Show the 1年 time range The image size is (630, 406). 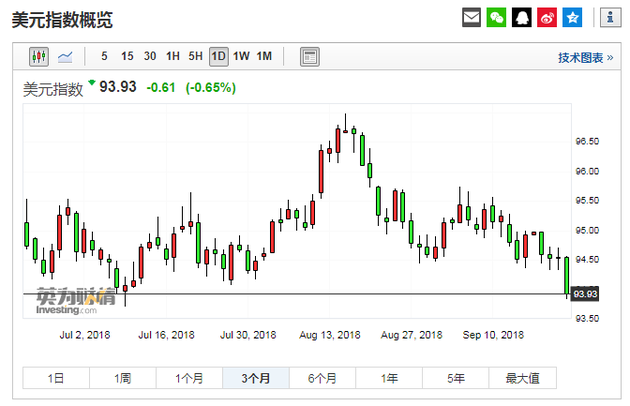coord(387,378)
